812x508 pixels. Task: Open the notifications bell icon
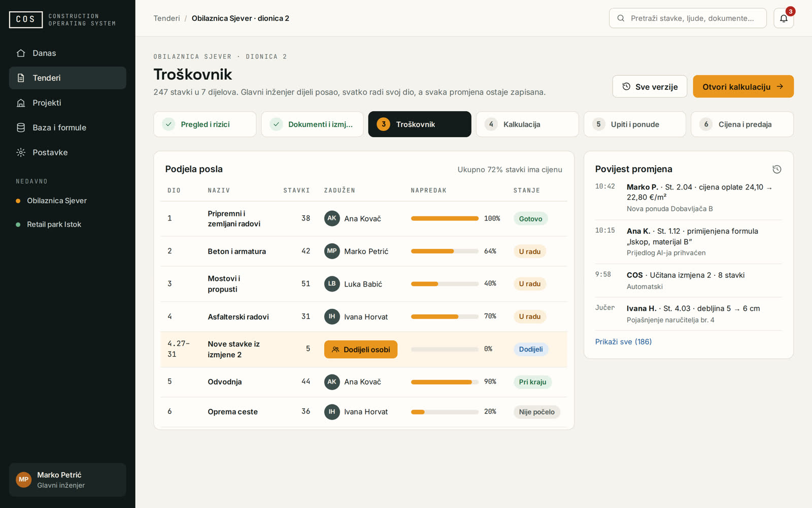(x=784, y=18)
